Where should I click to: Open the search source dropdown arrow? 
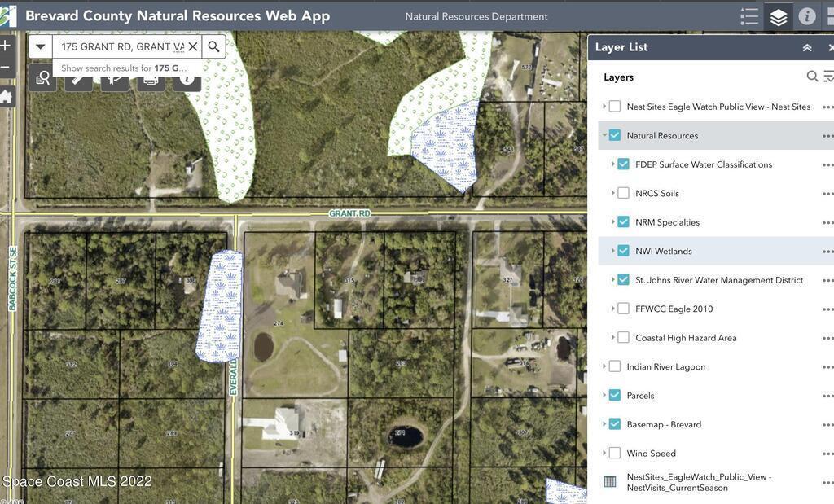pos(40,46)
